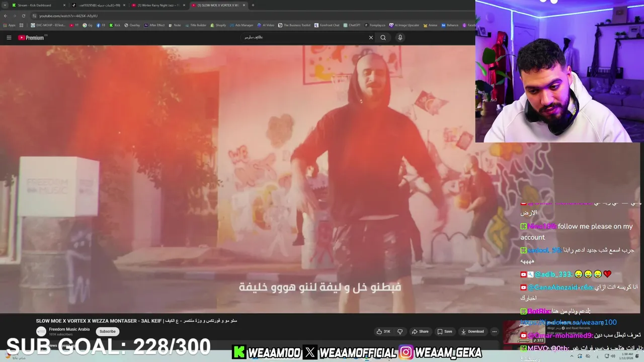This screenshot has height=362, width=644.
Task: Open a new browser tab
Action: (x=253, y=5)
